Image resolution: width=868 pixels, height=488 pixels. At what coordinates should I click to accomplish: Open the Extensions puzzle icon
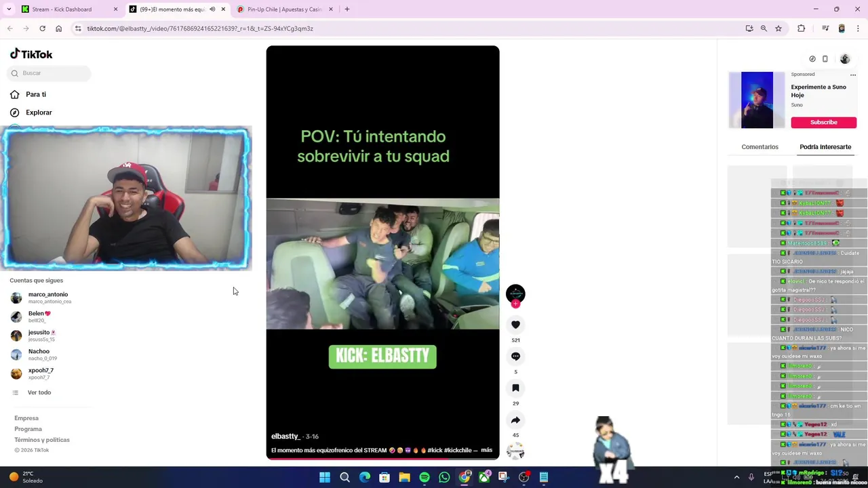point(802,28)
